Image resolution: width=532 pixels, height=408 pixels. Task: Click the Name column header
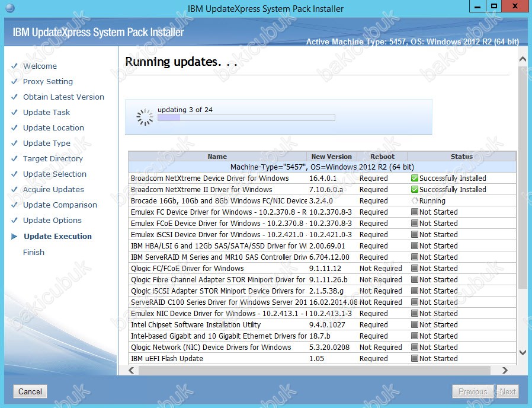tap(217, 157)
